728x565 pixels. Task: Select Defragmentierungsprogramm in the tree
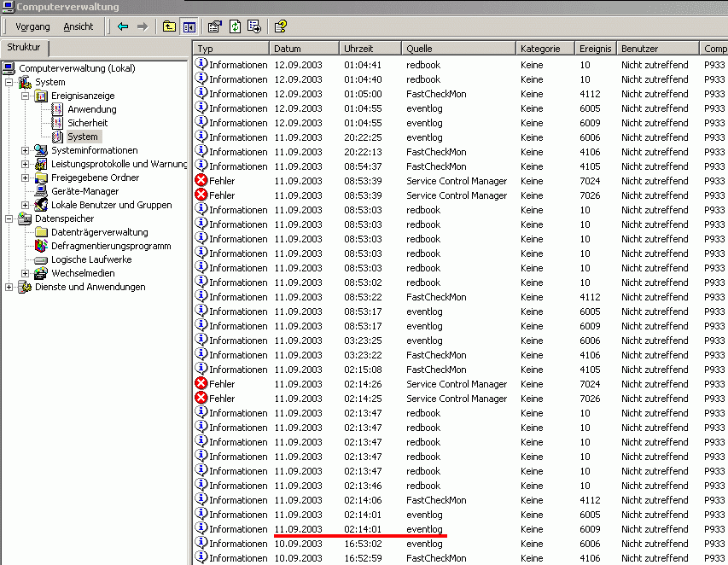point(111,246)
